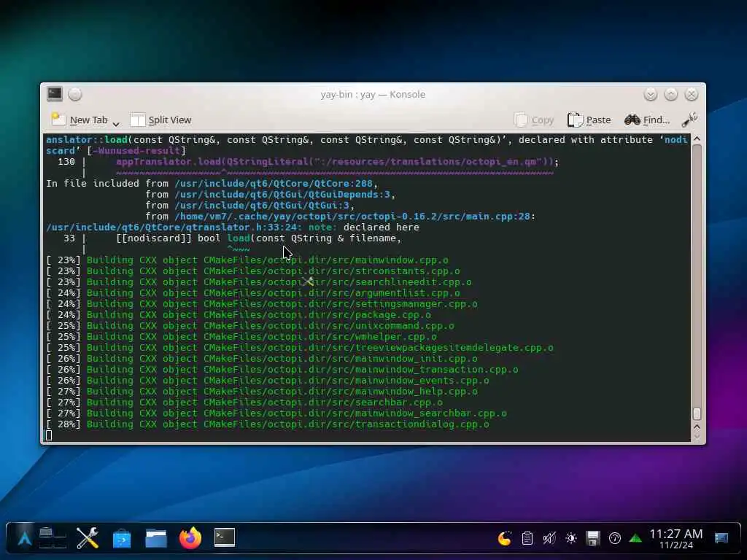Click the build line for searchbar.cpp.o
The image size is (747, 560).
pos(244,402)
